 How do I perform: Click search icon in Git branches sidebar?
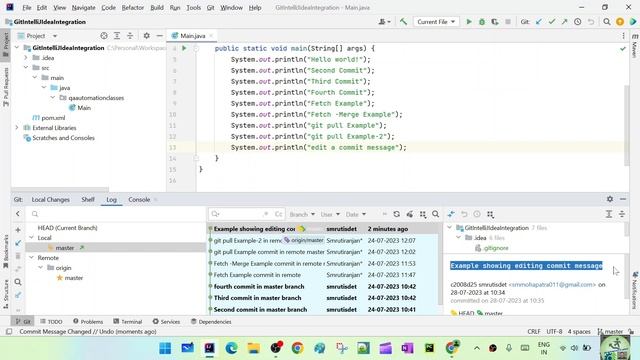pos(18,282)
